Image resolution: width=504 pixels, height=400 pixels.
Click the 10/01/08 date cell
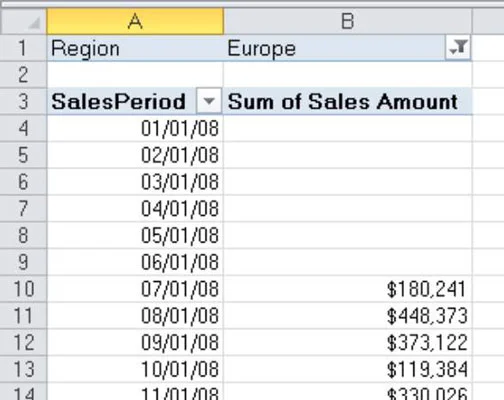(x=135, y=369)
